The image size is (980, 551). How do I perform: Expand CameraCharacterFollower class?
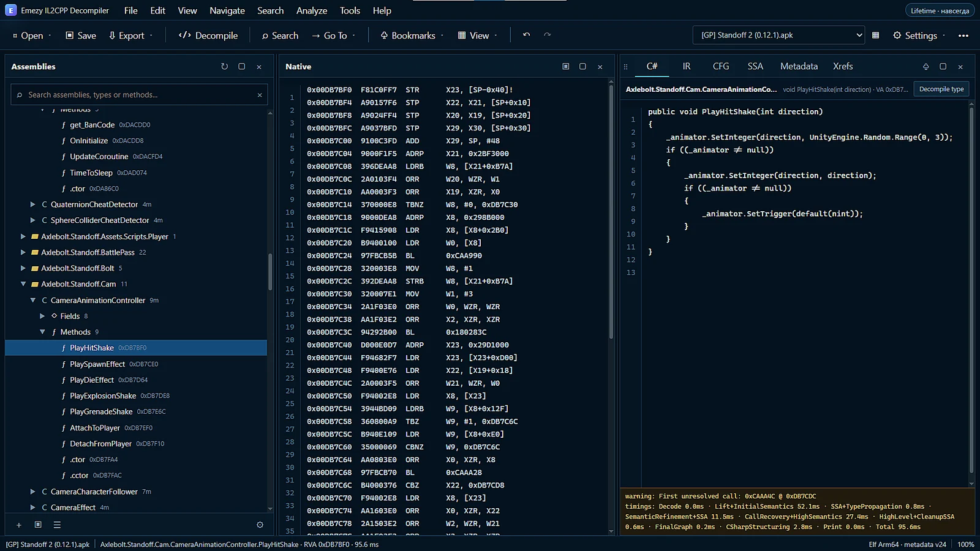[32, 492]
